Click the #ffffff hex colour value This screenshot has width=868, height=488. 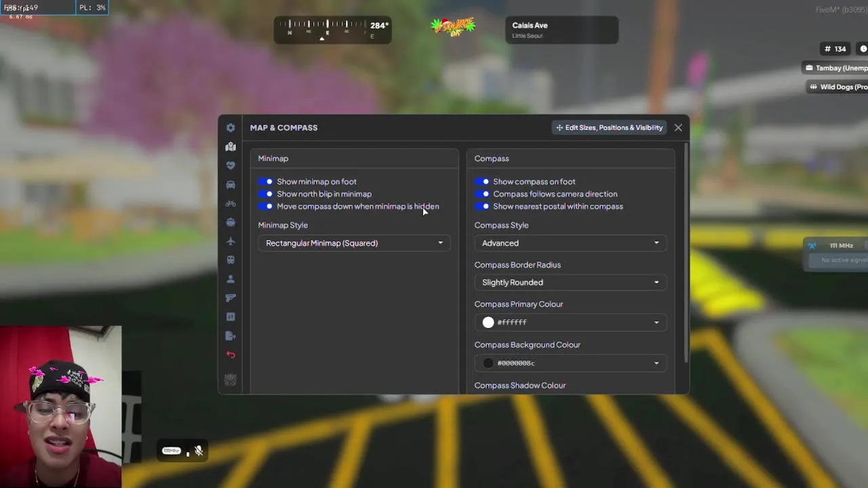tap(512, 323)
